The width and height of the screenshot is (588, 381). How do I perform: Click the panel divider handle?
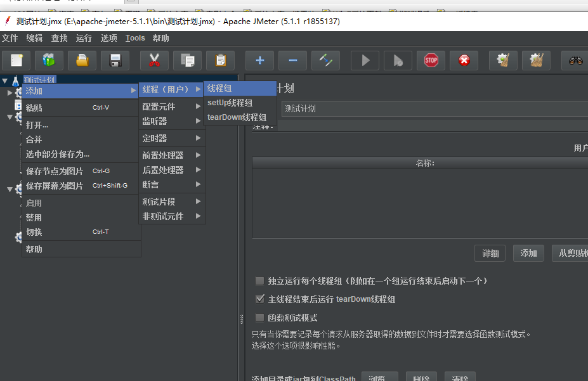242,319
